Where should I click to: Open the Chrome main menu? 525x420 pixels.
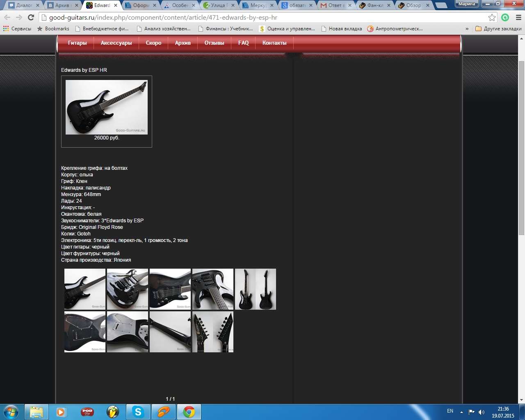tap(518, 18)
